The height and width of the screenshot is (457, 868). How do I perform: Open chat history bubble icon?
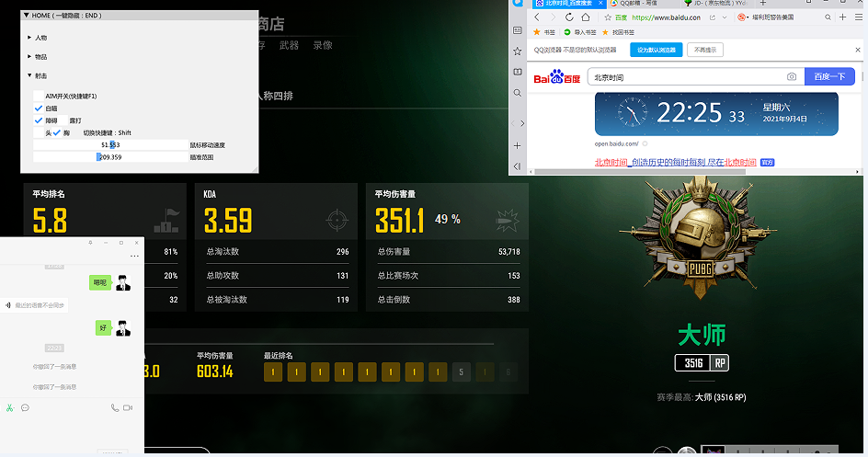pos(25,407)
